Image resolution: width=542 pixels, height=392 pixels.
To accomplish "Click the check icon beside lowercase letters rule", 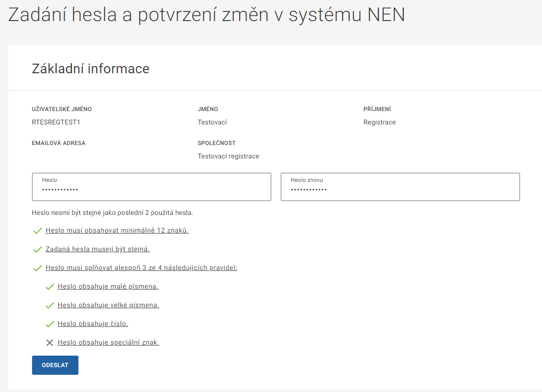I will [50, 287].
